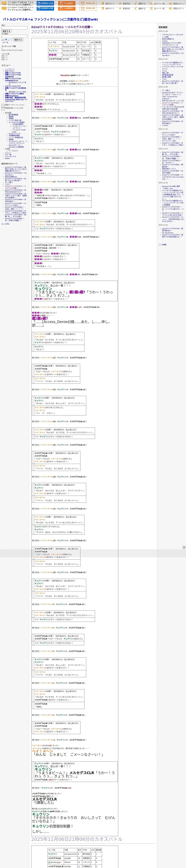Open 直轄@雀荘 最強雀鬼決定戦 link
This screenshot has width=186, height=868.
pos(15,98)
